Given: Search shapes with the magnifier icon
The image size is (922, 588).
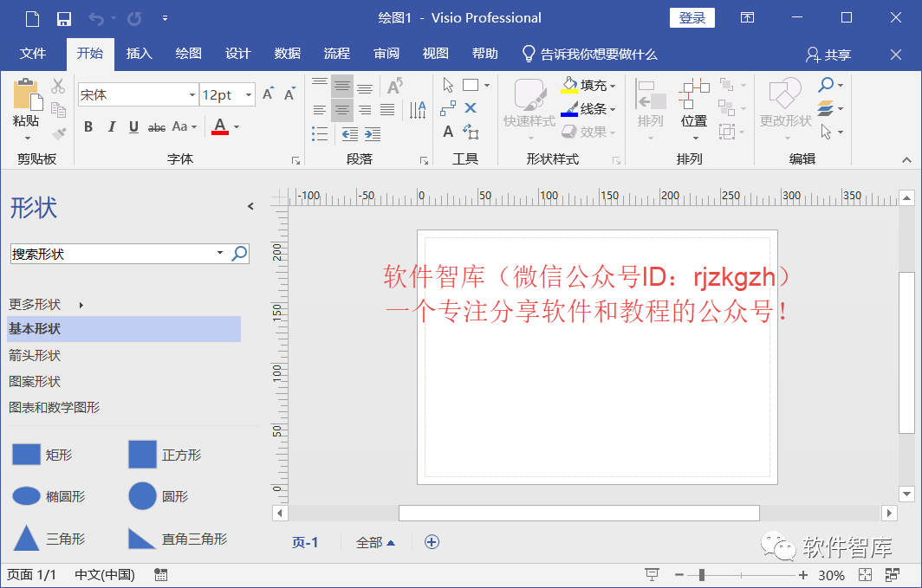Looking at the screenshot, I should pos(239,254).
